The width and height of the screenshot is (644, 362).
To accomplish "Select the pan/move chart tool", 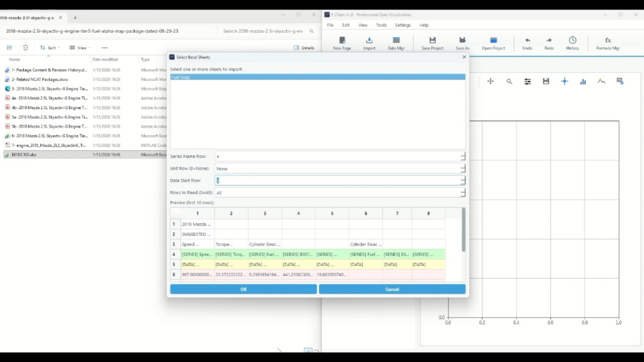I will [x=491, y=82].
